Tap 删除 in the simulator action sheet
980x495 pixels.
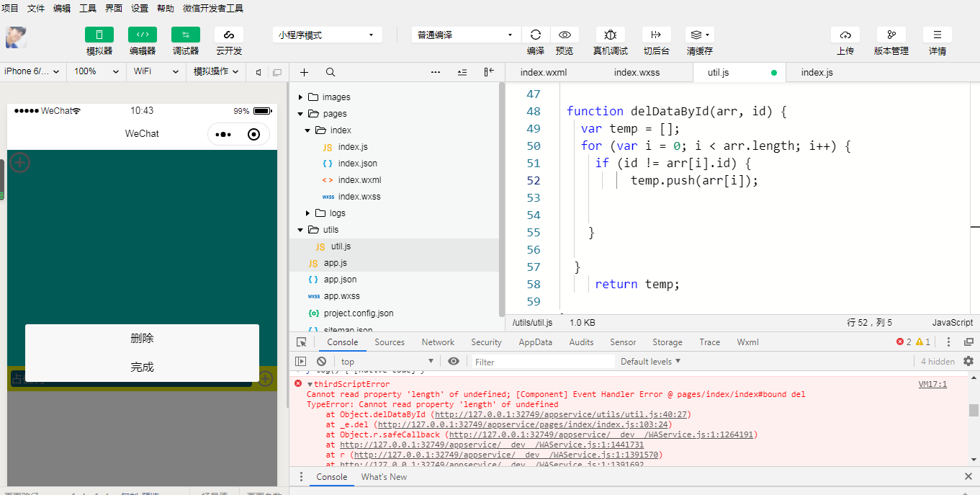click(x=142, y=339)
